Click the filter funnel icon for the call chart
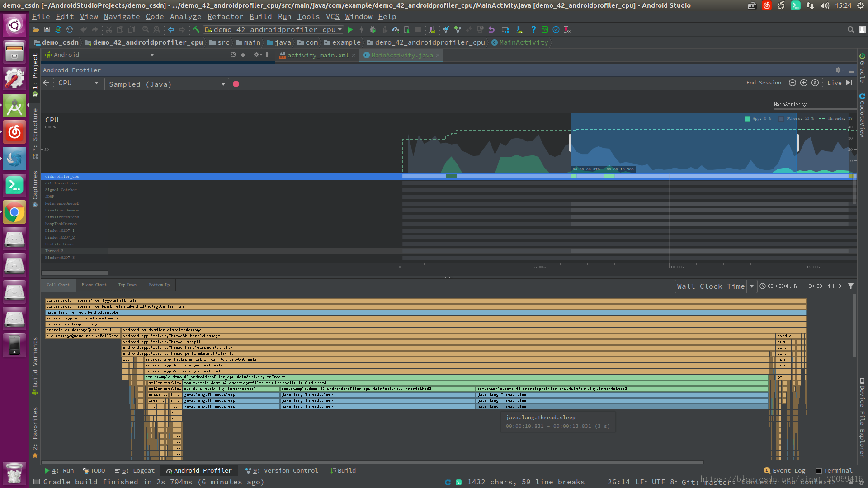The width and height of the screenshot is (868, 488). point(851,286)
